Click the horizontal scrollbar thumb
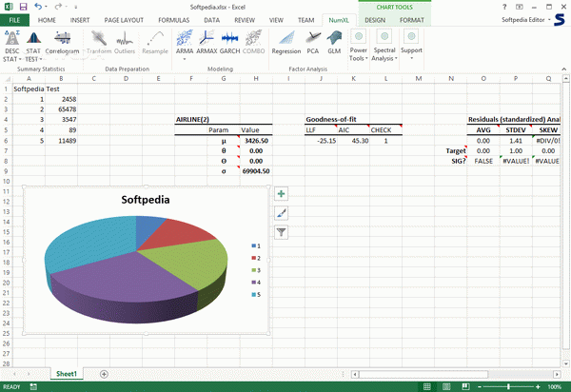The height and width of the screenshot is (392, 571). tap(423, 374)
